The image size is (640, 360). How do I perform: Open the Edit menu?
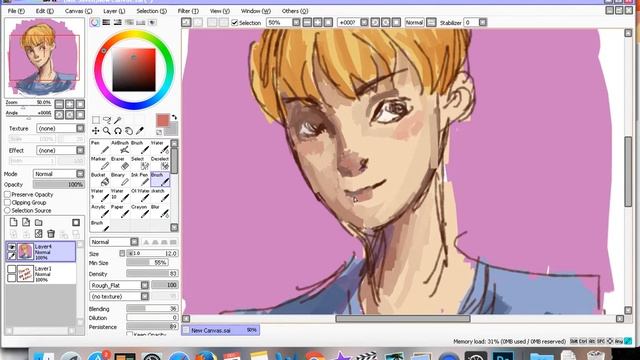[x=44, y=11]
